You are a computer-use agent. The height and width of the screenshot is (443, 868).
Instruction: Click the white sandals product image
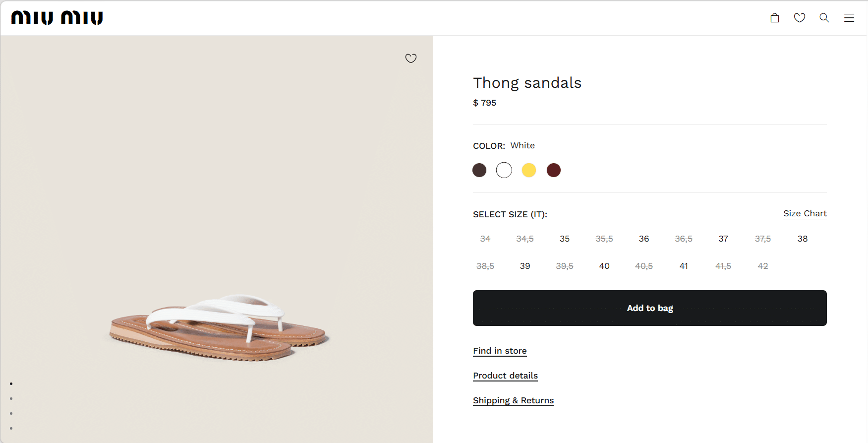tap(218, 327)
